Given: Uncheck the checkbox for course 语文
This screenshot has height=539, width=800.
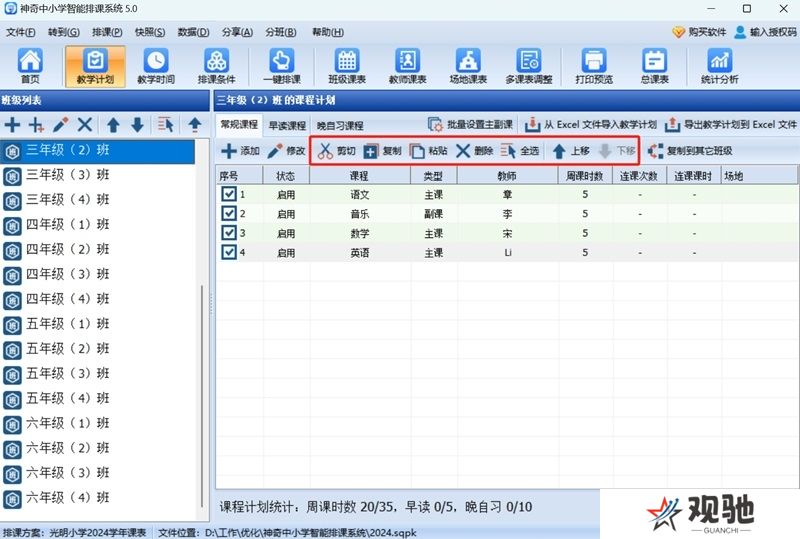Looking at the screenshot, I should tap(229, 194).
